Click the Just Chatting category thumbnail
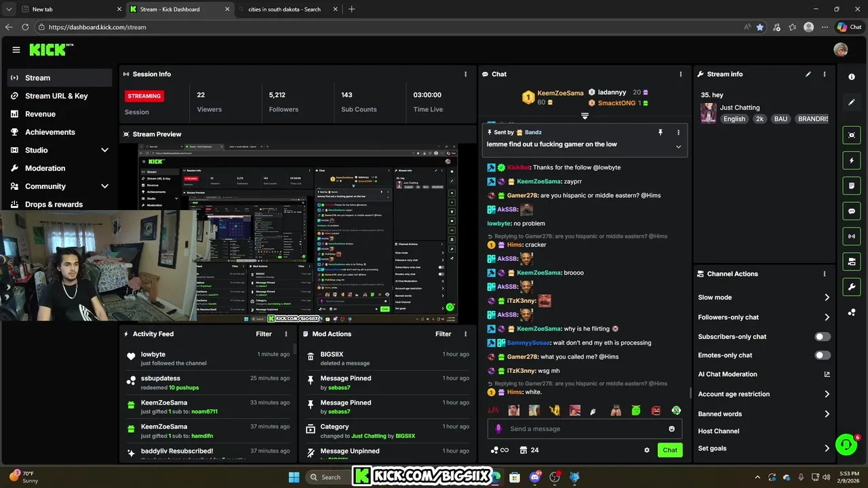Screen dimensions: 868x488 709,113
